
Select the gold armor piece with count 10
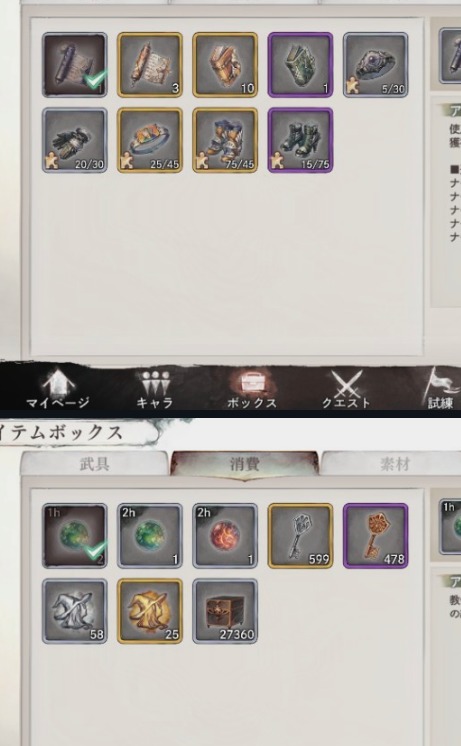tap(225, 65)
